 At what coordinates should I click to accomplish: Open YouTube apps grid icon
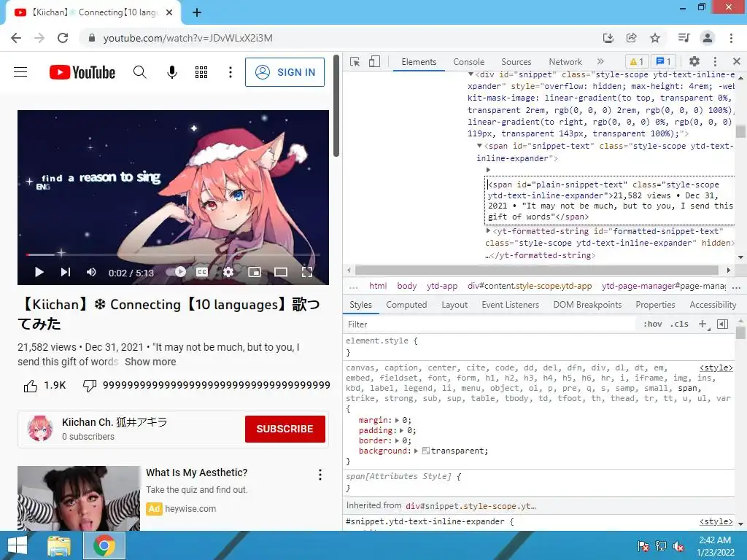(x=201, y=72)
